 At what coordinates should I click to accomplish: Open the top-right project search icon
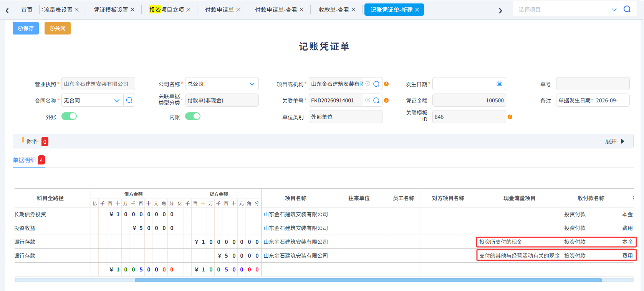(627, 9)
